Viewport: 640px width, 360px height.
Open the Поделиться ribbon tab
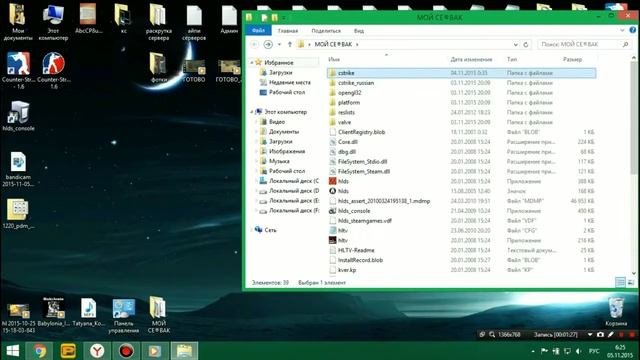point(326,31)
